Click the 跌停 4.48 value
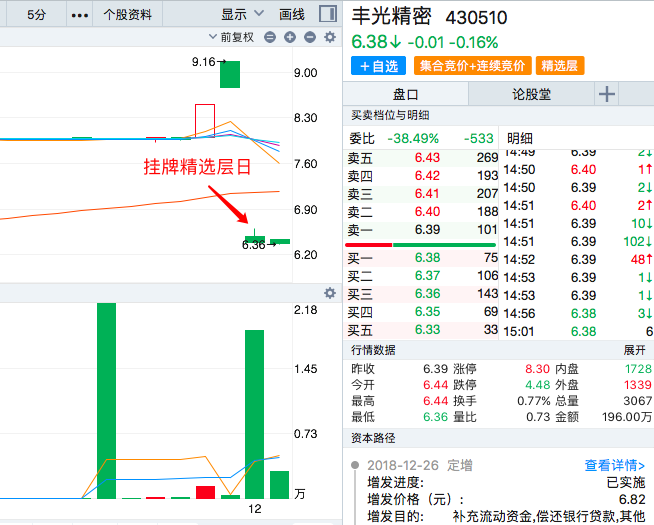Screen dimensions: 654x525 point(537,385)
